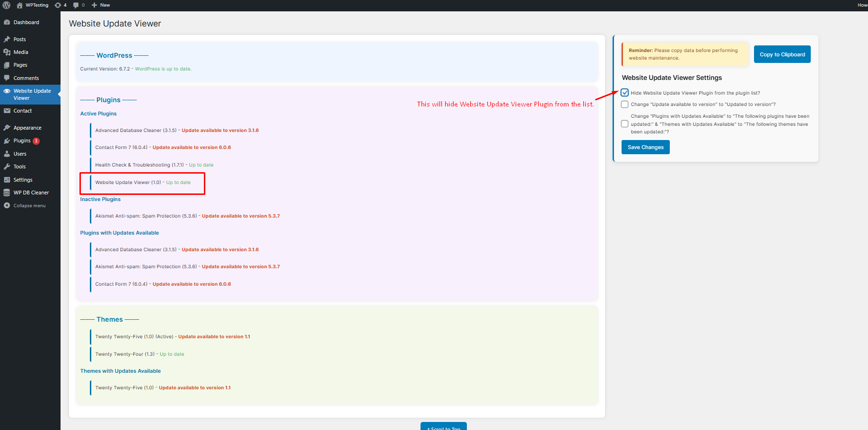The image size is (868, 430).
Task: Open the Media menu item
Action: (30, 52)
